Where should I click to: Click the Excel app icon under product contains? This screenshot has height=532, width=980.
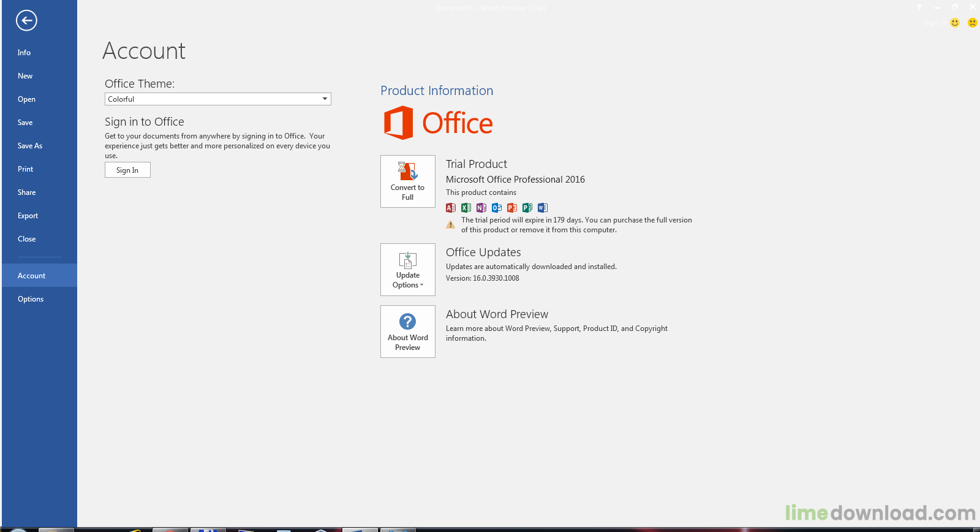[x=466, y=208]
